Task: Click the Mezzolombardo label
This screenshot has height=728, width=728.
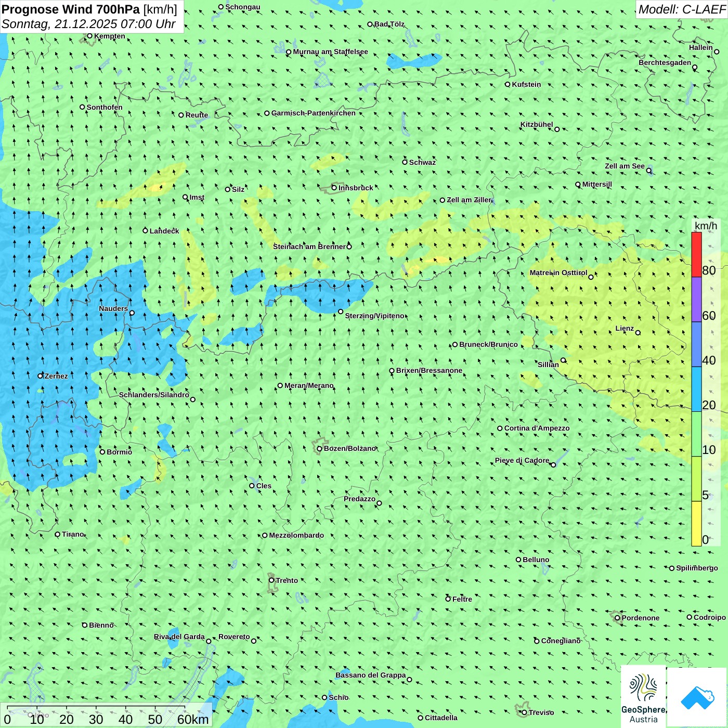Action: (x=296, y=535)
